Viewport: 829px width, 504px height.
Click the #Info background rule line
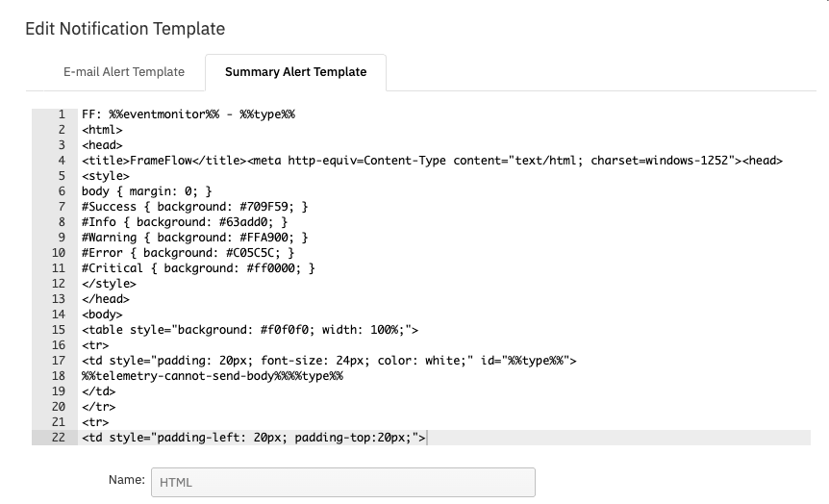click(x=185, y=221)
